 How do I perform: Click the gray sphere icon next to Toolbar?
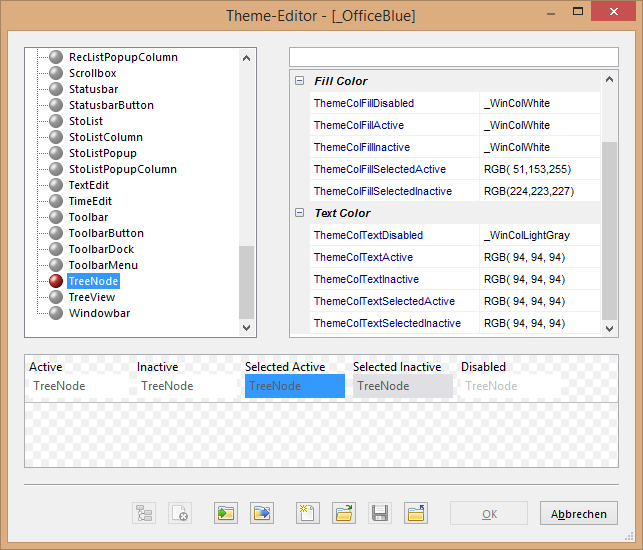56,217
